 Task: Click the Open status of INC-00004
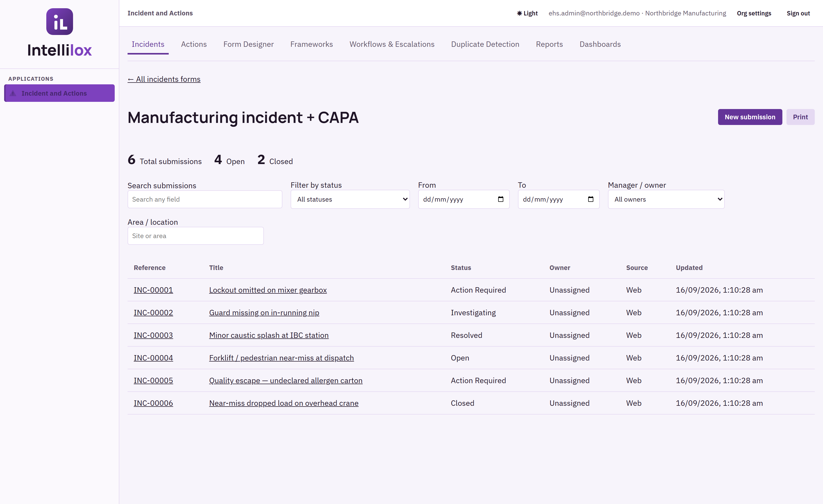click(460, 358)
